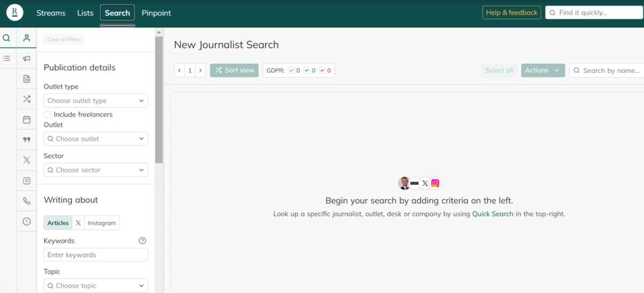Open the Actions dropdown menu
644x293 pixels.
pyautogui.click(x=543, y=70)
